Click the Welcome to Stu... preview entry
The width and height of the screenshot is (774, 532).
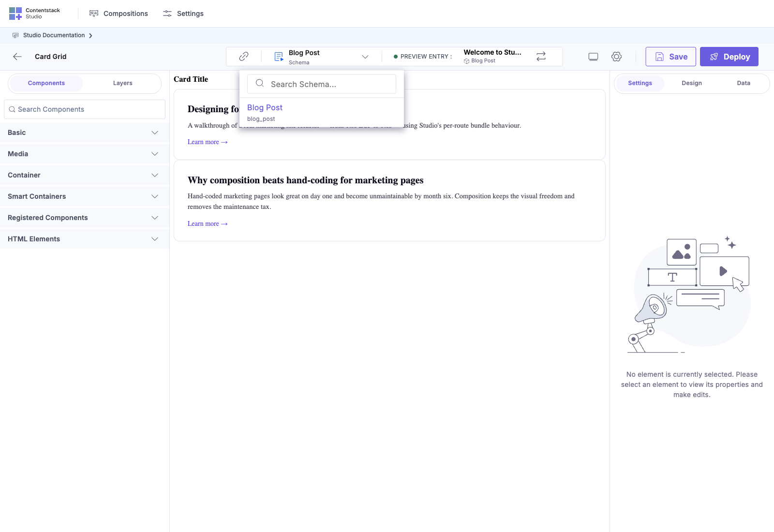click(x=492, y=56)
